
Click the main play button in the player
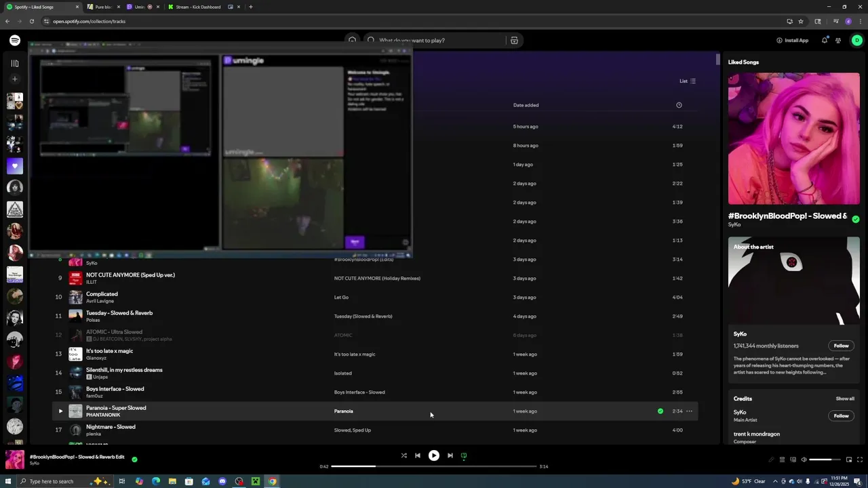pyautogui.click(x=434, y=455)
